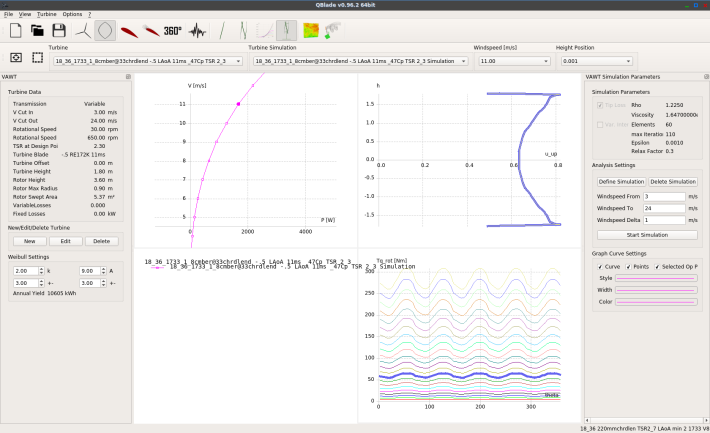Click the curve Color swatch
The height and width of the screenshot is (433, 710).
click(656, 302)
